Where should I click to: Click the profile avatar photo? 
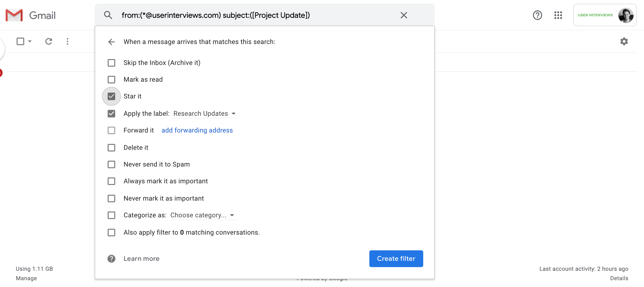click(x=625, y=15)
